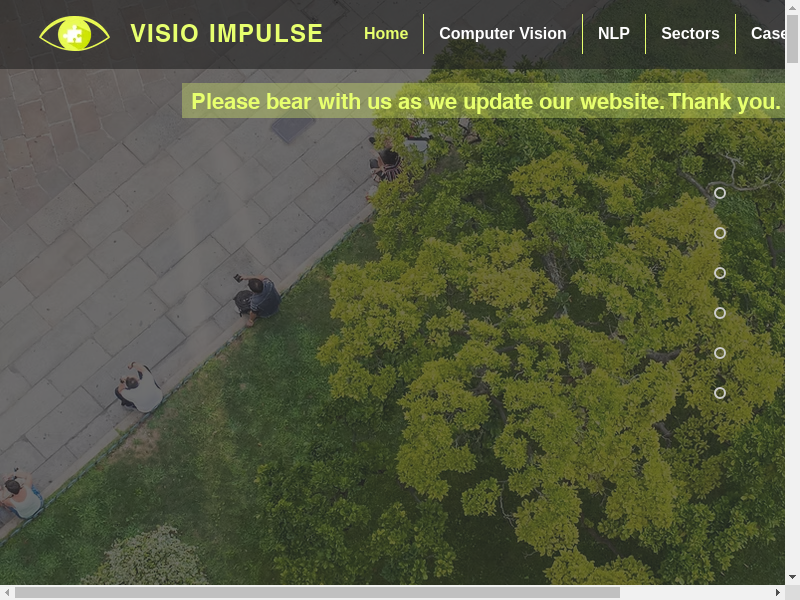This screenshot has width=800, height=600.
Task: Select the Home menu item
Action: pos(386,34)
